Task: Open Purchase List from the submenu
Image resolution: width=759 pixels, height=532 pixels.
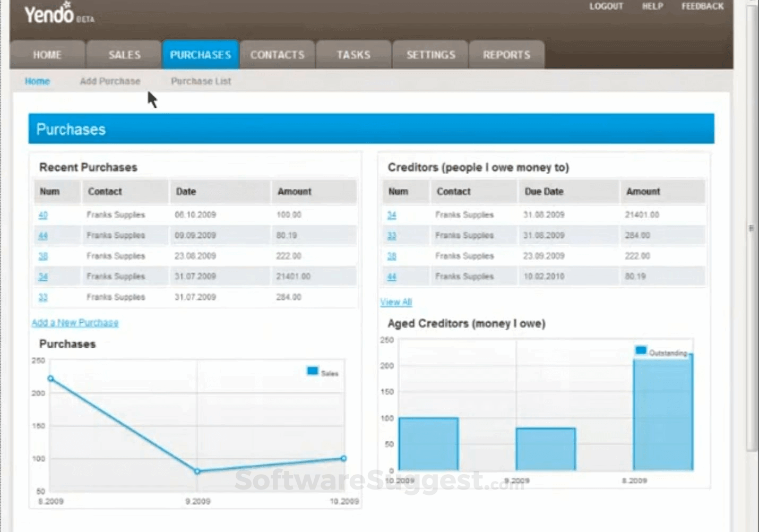Action: coord(201,81)
